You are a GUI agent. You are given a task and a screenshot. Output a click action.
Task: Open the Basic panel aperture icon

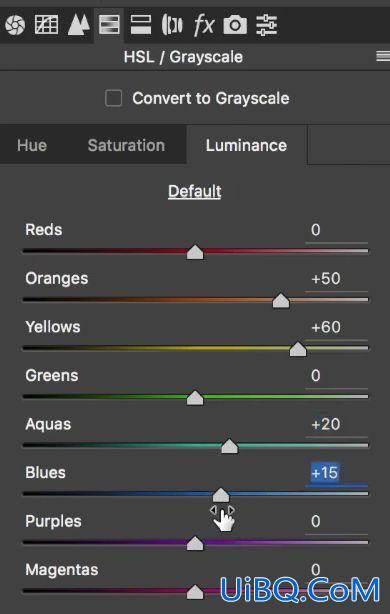(x=15, y=25)
